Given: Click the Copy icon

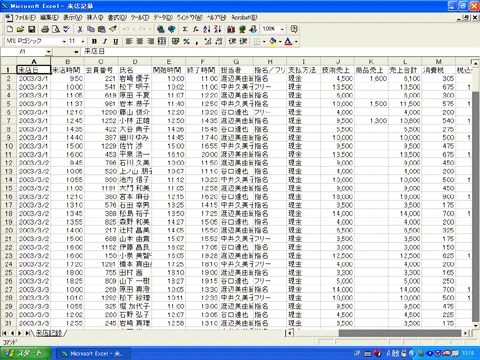Looking at the screenshot, I should [x=91, y=29].
